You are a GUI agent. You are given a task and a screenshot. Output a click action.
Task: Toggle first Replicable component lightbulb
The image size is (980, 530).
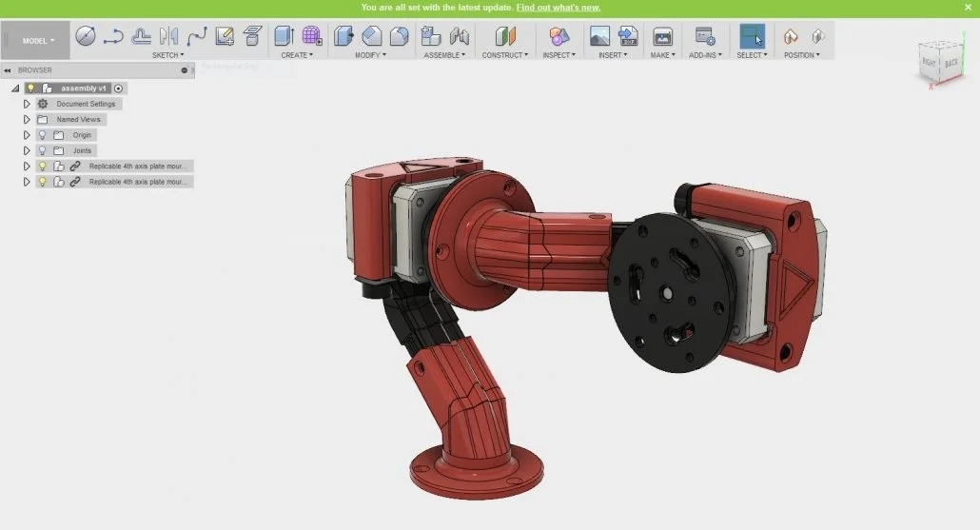[x=42, y=167]
